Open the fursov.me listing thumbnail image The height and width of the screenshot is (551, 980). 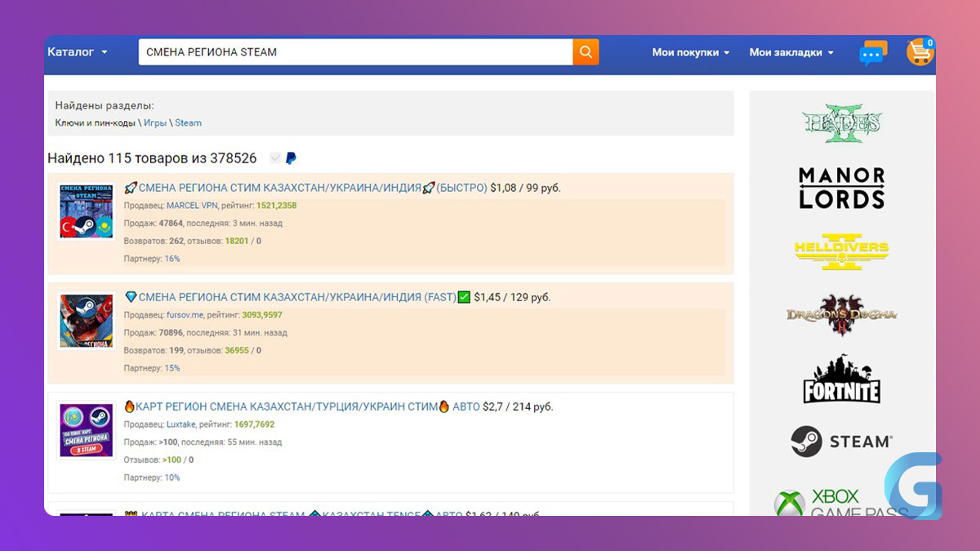coord(85,321)
